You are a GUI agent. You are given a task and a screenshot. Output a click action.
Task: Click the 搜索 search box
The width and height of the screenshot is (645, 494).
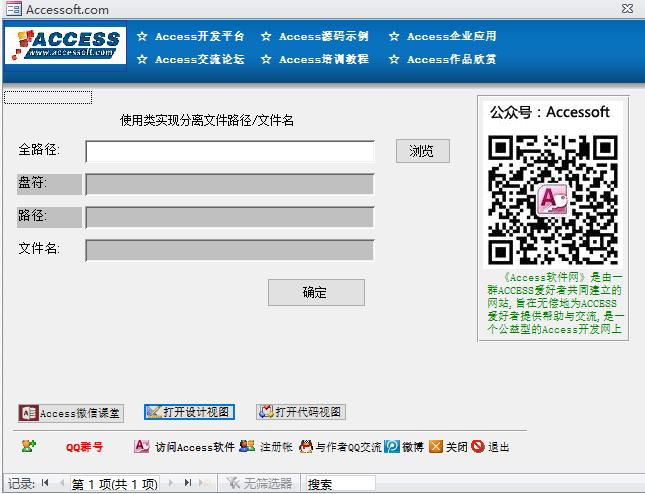click(x=341, y=484)
